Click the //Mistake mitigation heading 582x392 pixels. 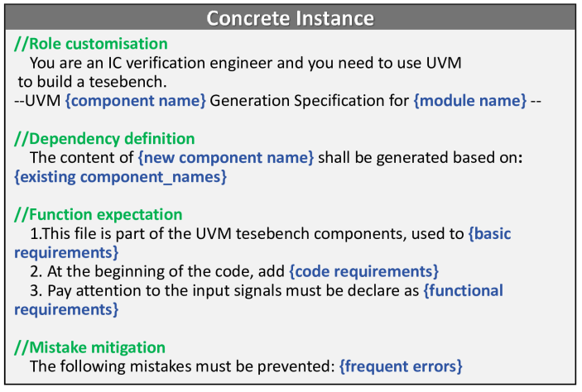(89, 347)
